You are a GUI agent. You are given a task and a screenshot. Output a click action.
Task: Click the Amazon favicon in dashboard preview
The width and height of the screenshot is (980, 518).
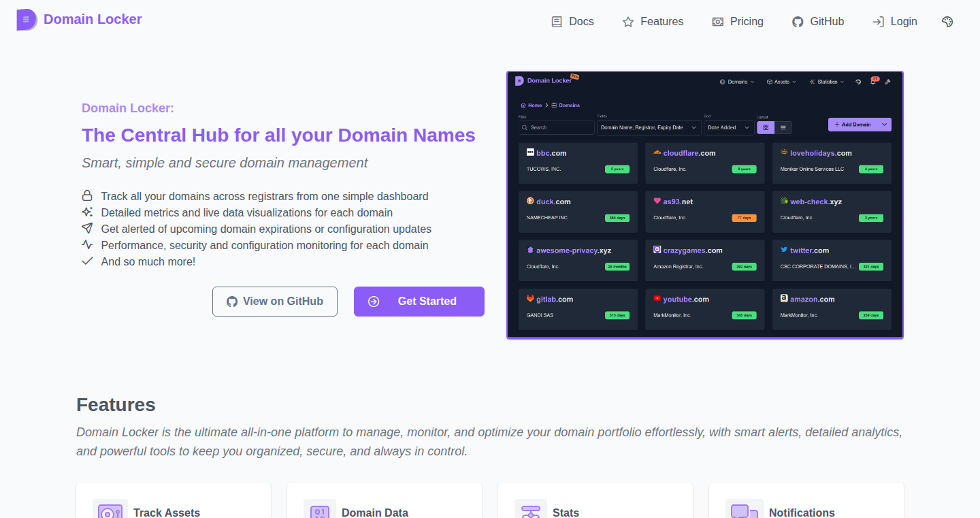(x=784, y=299)
